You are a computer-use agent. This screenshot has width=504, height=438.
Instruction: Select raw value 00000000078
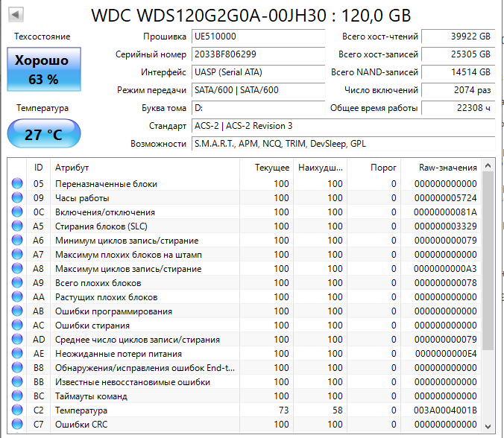[446, 282]
